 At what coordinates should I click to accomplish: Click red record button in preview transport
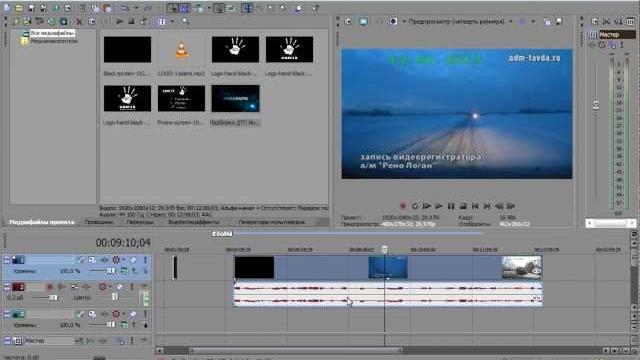403,206
